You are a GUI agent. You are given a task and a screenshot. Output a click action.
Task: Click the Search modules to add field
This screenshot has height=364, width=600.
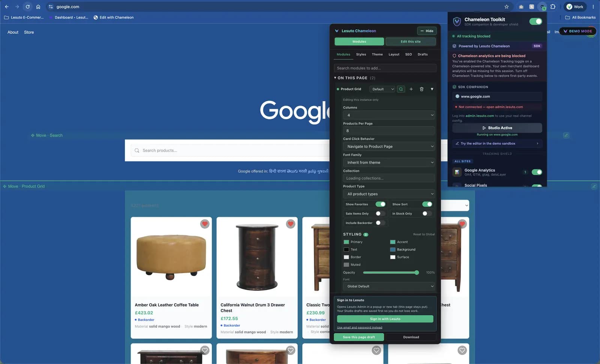click(385, 68)
